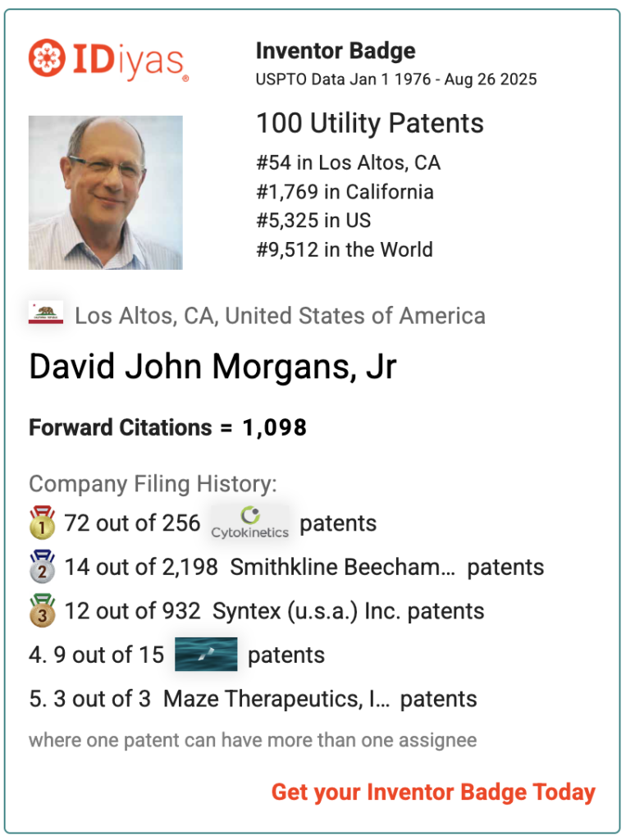The image size is (626, 840).
Task: Click the Cytokinetics company logo
Action: tap(249, 523)
